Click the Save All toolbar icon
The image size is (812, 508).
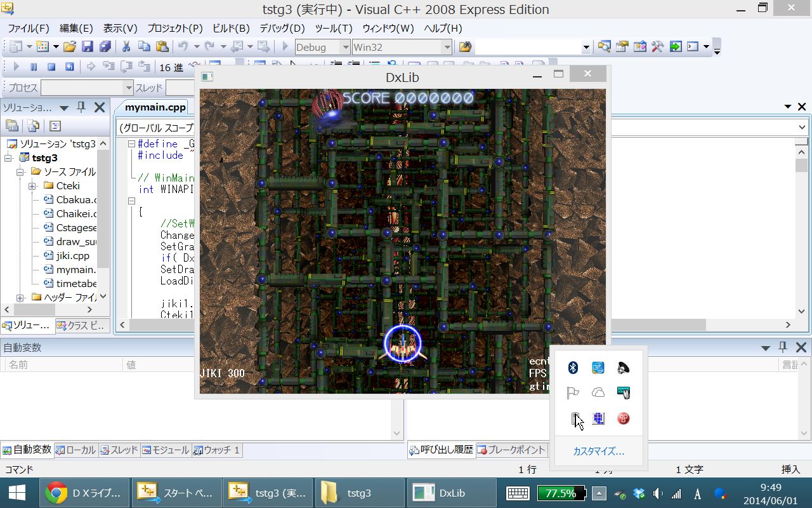pyautogui.click(x=105, y=47)
